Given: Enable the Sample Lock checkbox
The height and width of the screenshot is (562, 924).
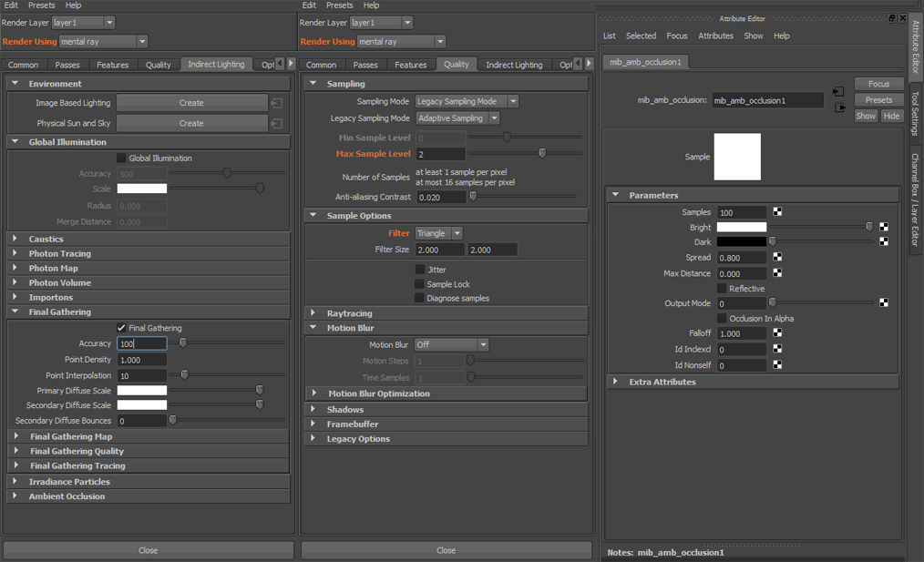Looking at the screenshot, I should pyautogui.click(x=419, y=284).
